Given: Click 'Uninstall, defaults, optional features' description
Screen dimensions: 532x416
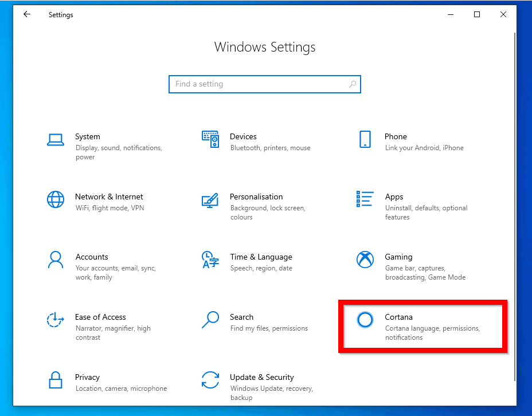Looking at the screenshot, I should (426, 213).
